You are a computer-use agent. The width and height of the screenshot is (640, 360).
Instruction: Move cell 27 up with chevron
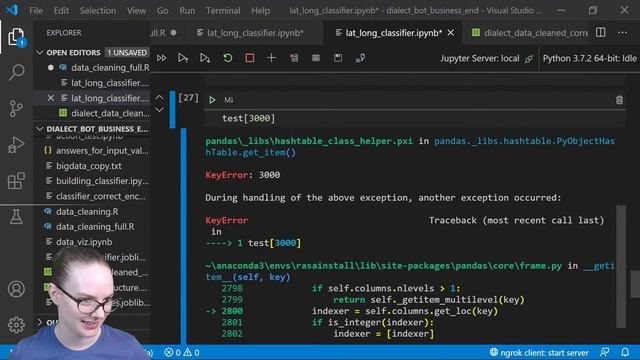click(x=159, y=98)
